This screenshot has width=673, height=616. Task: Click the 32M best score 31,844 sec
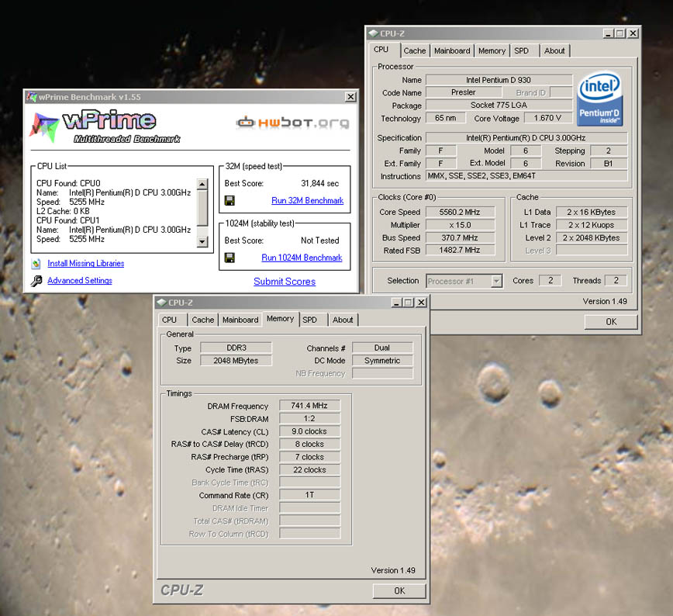click(319, 183)
